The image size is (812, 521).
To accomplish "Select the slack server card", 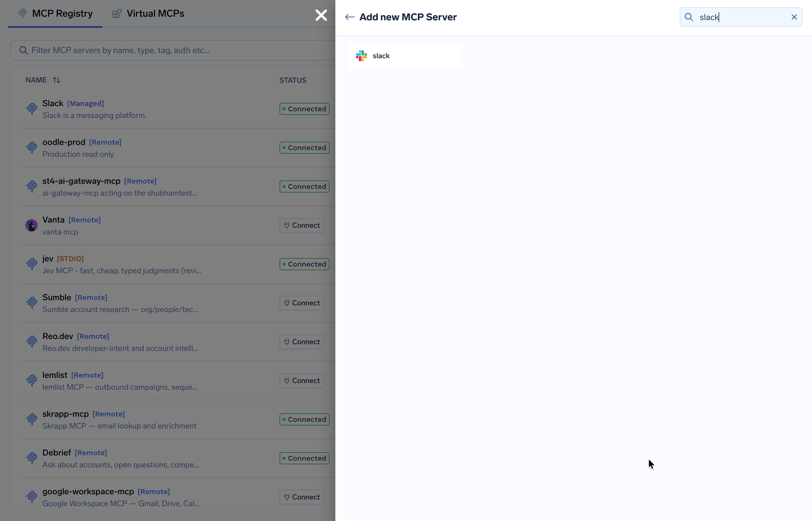I will click(404, 56).
